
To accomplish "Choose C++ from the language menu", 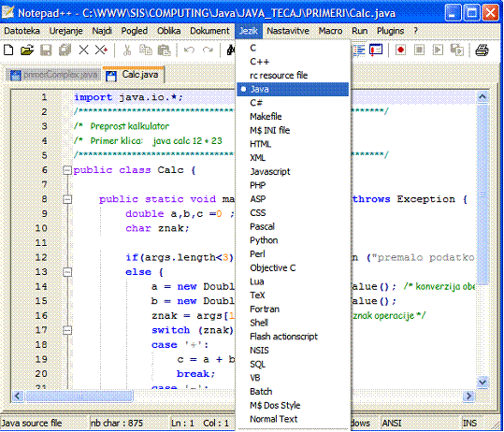I will 293,62.
